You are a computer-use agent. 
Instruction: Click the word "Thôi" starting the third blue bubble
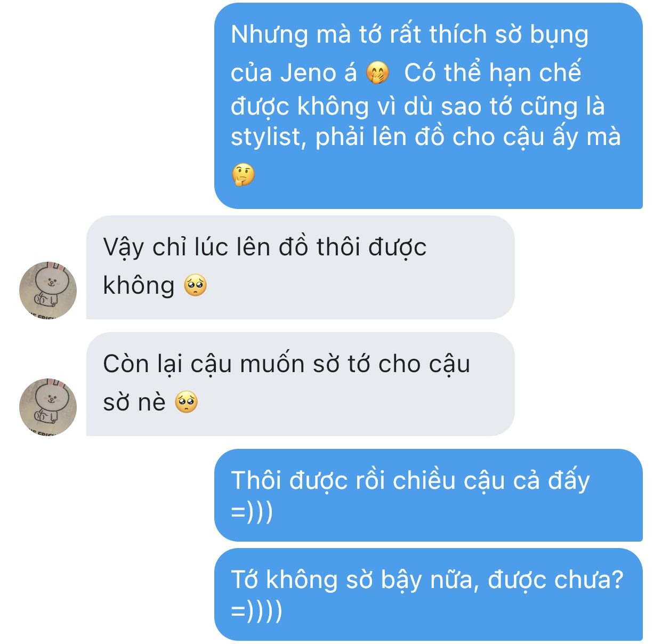(x=256, y=480)
